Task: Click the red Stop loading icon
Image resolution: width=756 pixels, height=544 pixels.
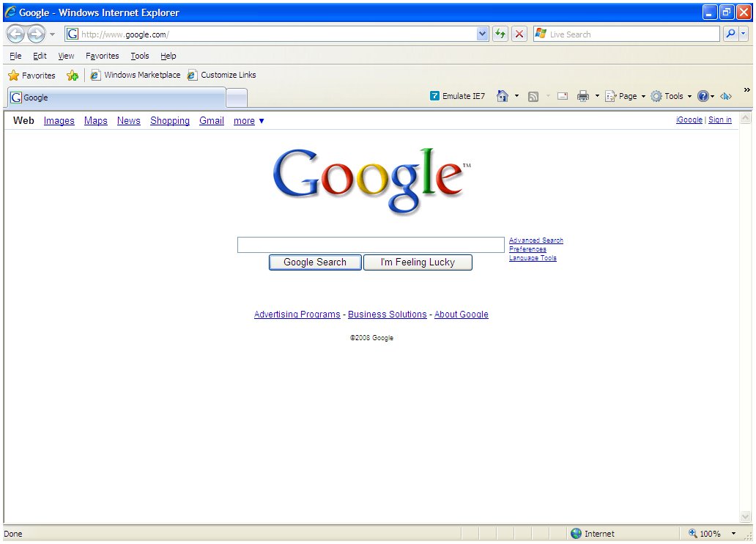Action: point(519,34)
